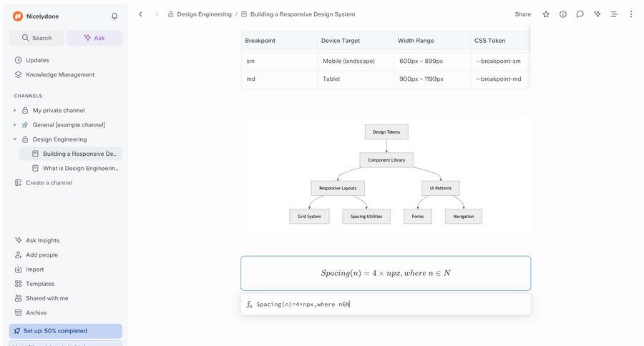This screenshot has height=346, width=644.
Task: Open the three-dot more options menu
Action: [x=630, y=14]
